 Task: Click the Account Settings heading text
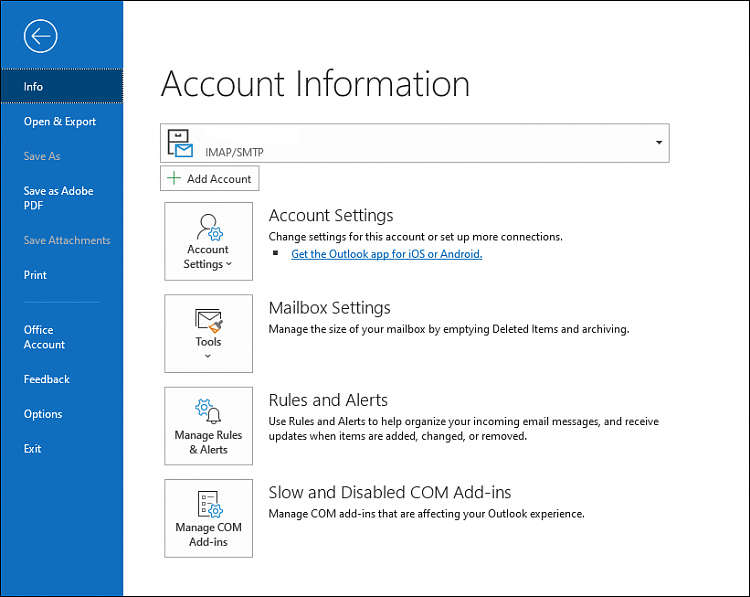[x=331, y=216]
